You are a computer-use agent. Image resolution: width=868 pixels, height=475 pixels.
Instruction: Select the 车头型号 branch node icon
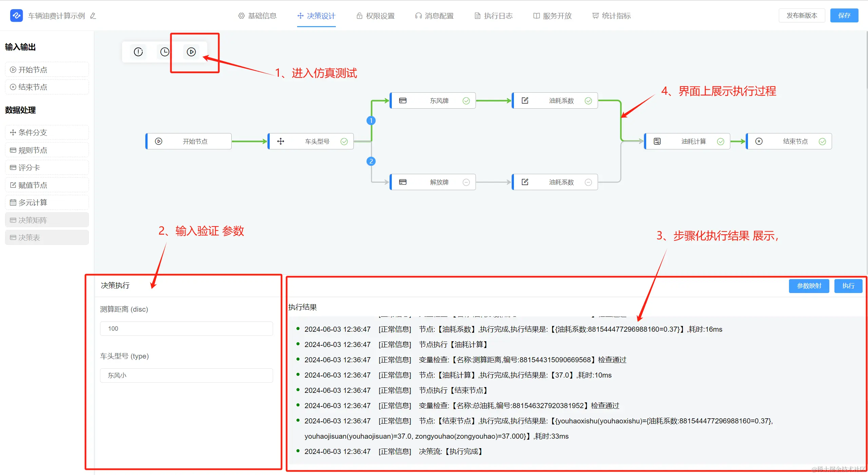[281, 141]
